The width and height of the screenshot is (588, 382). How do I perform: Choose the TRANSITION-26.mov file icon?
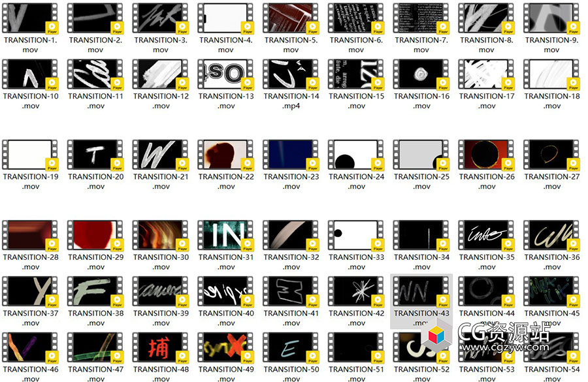486,155
